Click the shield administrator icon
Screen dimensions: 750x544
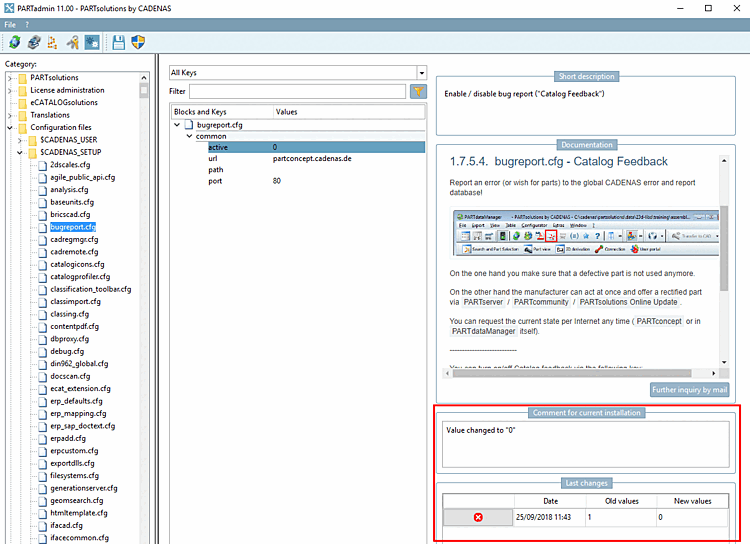point(138,43)
